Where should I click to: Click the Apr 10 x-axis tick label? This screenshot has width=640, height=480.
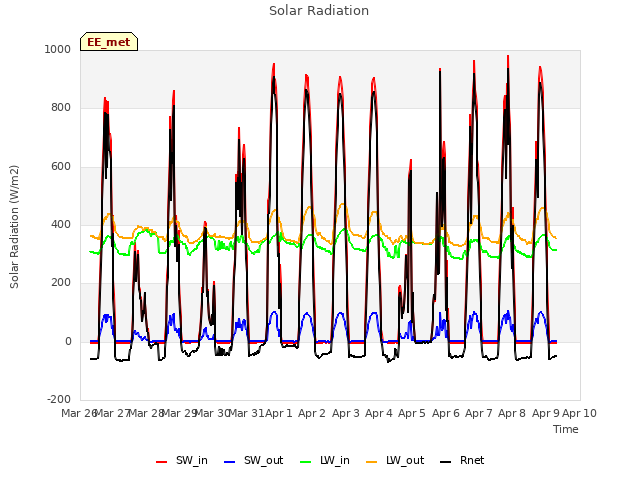[579, 413]
